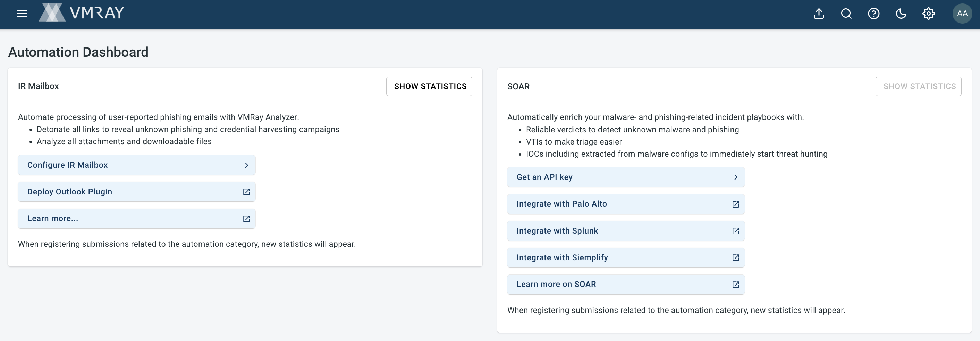Click external icon on Integrate with Palo Alto
This screenshot has width=980, height=341.
point(735,204)
